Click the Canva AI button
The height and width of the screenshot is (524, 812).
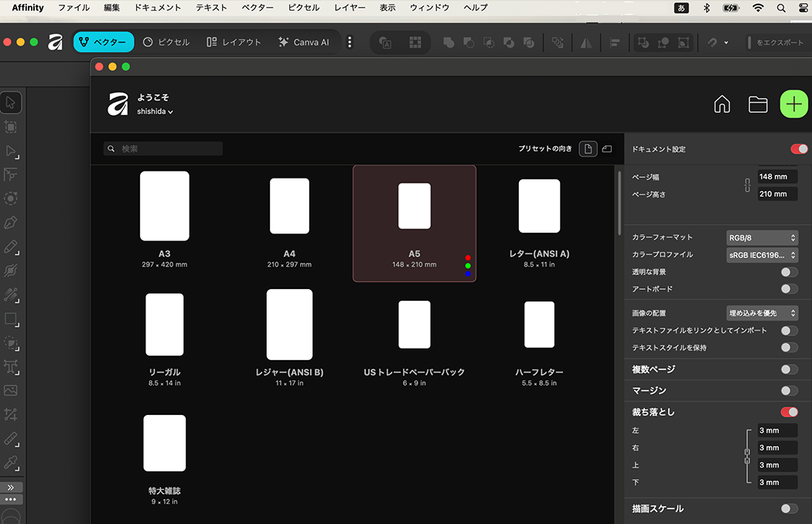[303, 42]
